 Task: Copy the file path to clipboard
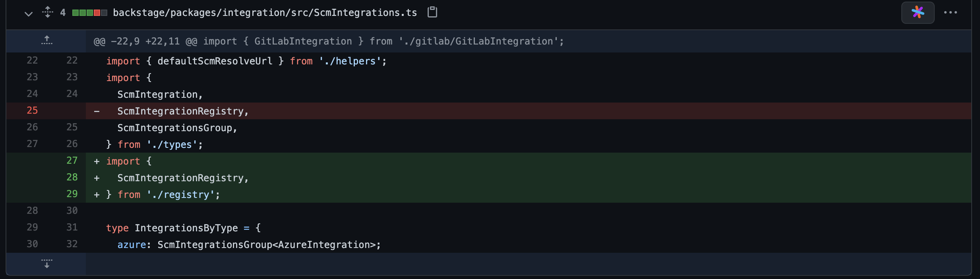[432, 12]
